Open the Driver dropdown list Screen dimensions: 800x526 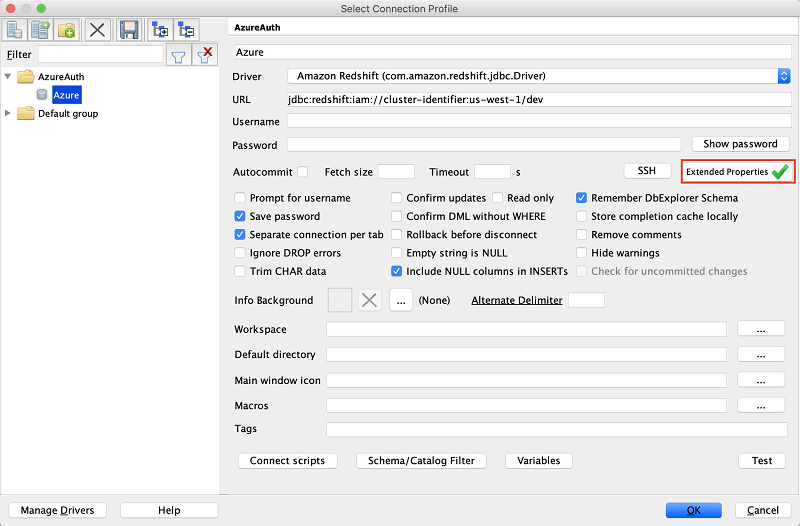784,76
